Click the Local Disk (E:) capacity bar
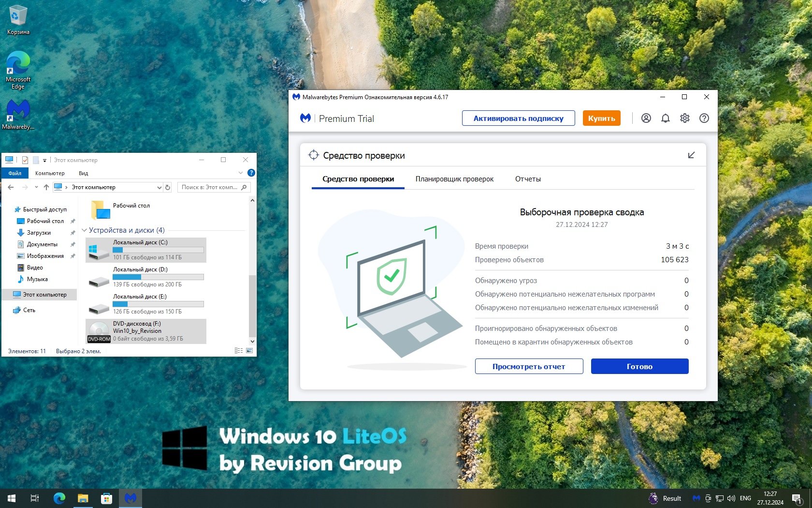 158,304
